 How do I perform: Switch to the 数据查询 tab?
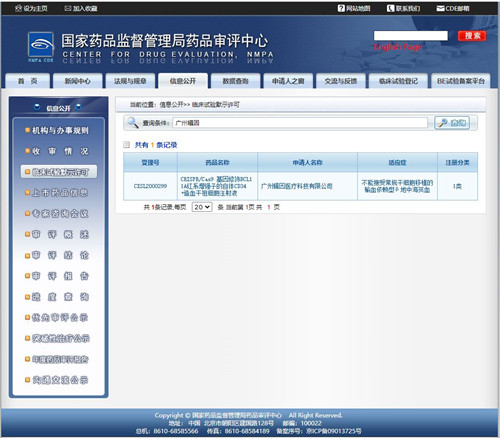(235, 81)
